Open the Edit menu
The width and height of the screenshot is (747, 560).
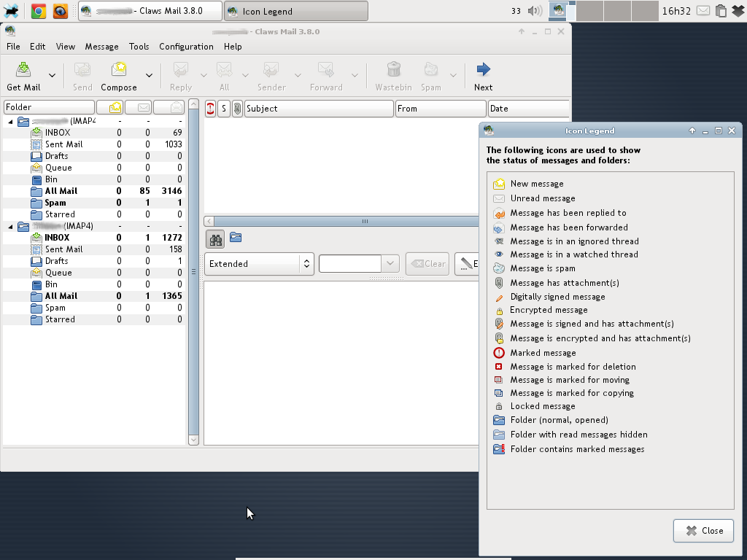coord(38,47)
